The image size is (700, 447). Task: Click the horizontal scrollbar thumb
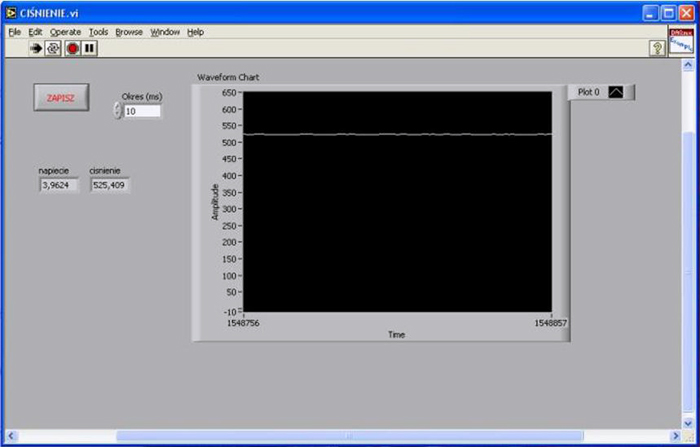(350, 436)
